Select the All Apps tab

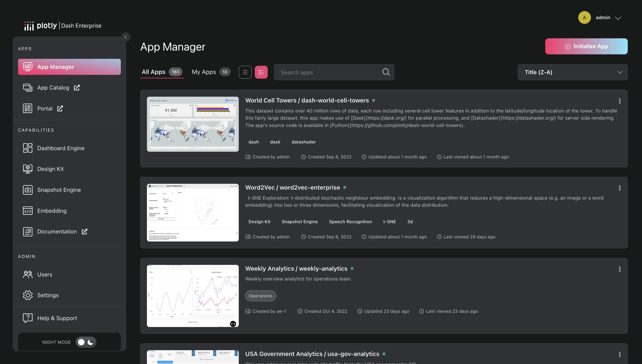coord(153,72)
